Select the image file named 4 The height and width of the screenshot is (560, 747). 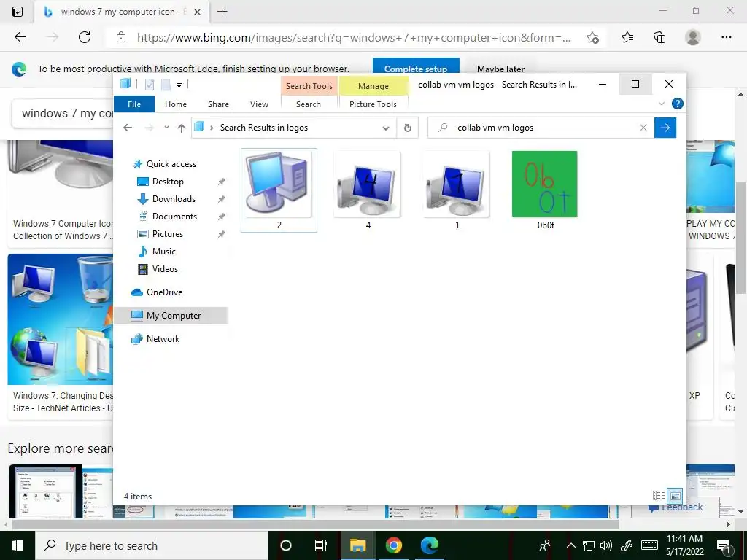point(368,190)
